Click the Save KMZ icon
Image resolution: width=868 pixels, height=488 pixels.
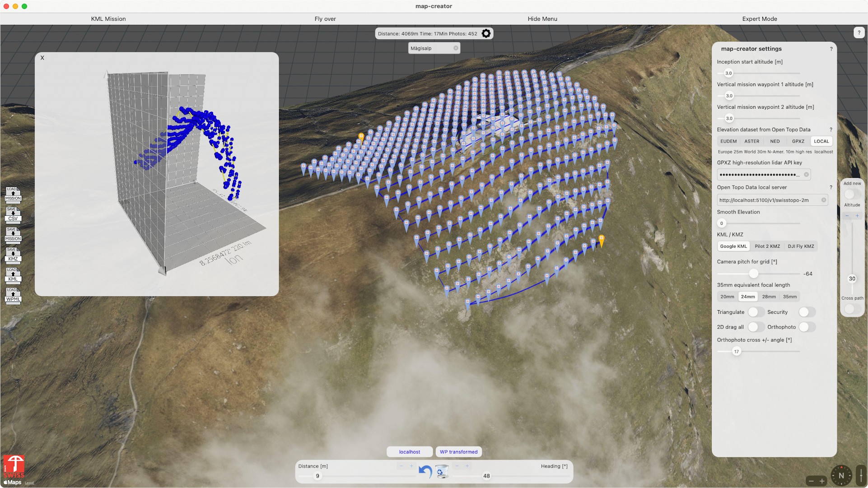coord(13,255)
